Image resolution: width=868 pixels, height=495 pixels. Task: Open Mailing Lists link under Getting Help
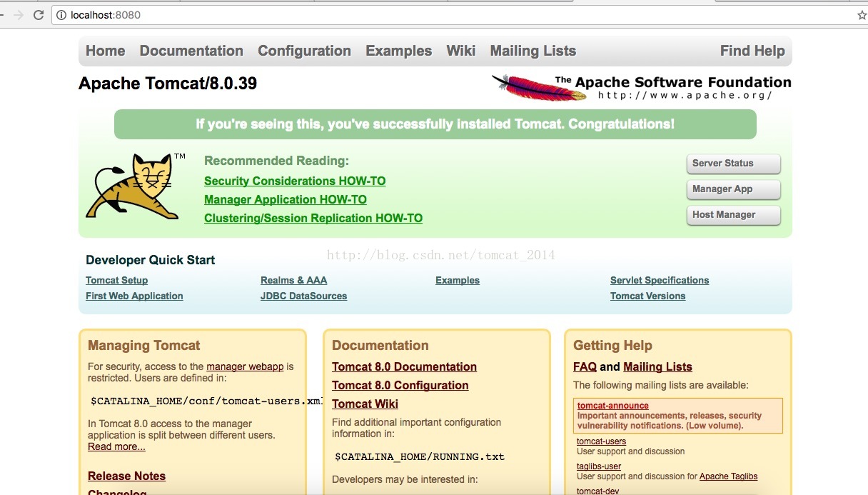[657, 367]
